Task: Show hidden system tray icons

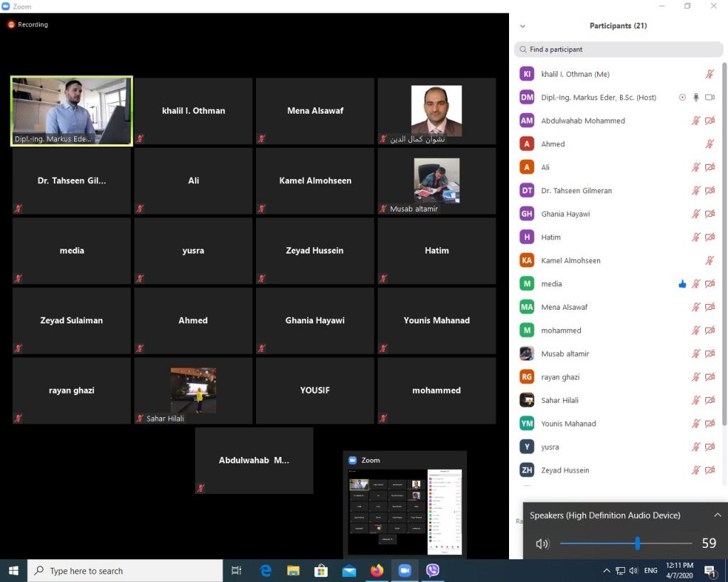Action: coord(606,571)
